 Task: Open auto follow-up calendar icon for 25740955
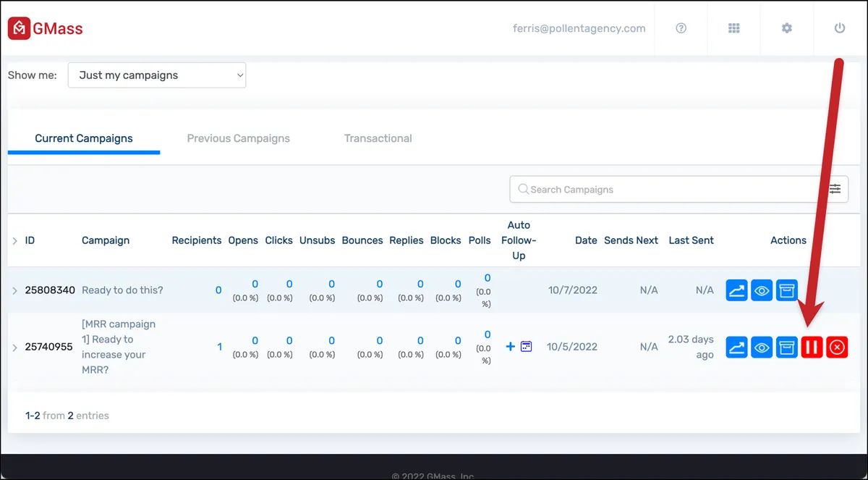point(527,347)
